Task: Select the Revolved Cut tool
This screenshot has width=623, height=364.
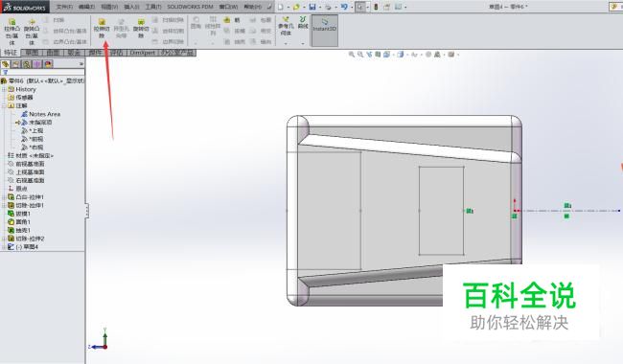Action: [141, 28]
